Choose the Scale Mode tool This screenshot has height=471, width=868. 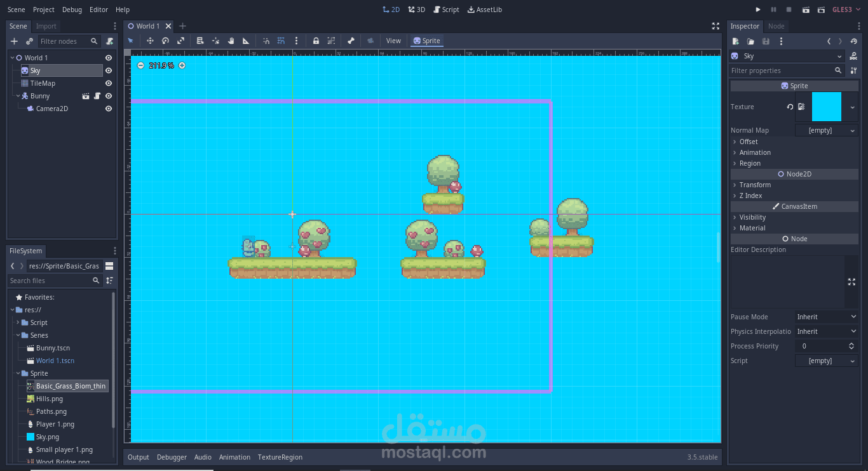[x=180, y=41]
